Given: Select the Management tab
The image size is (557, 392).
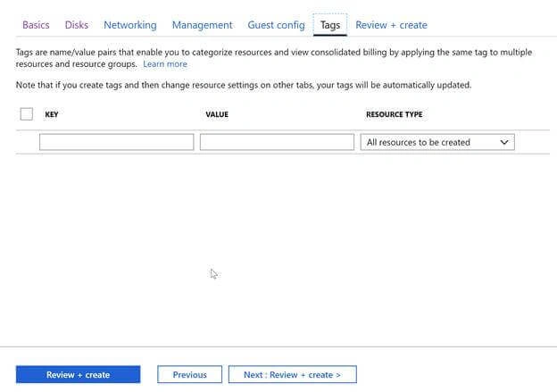Looking at the screenshot, I should (x=202, y=25).
